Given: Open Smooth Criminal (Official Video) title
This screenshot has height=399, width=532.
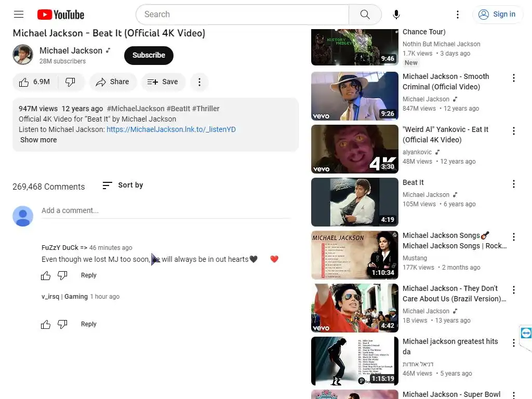Looking at the screenshot, I should 446,82.
